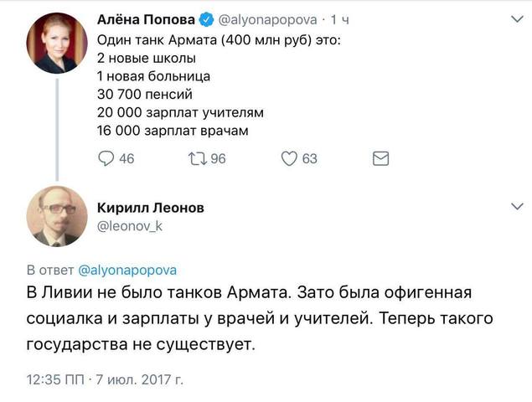Image resolution: width=532 pixels, height=402 pixels.
Task: Click the 12:35 ПП 7 июл. 2017 timestamp
Action: coord(106,379)
